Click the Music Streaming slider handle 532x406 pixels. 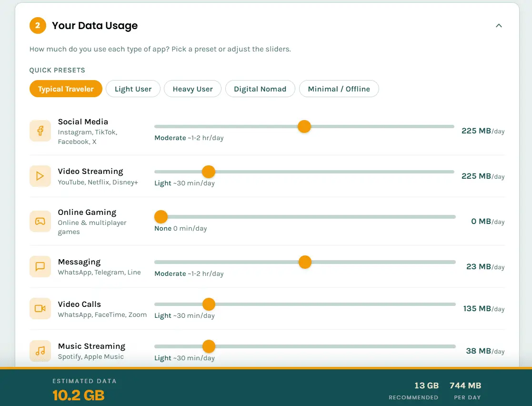pyautogui.click(x=209, y=346)
